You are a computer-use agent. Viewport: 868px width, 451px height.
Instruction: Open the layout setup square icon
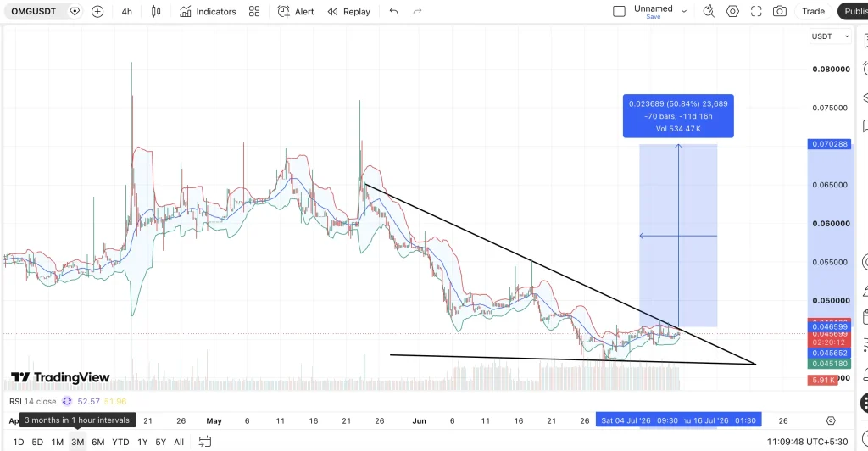coord(620,11)
